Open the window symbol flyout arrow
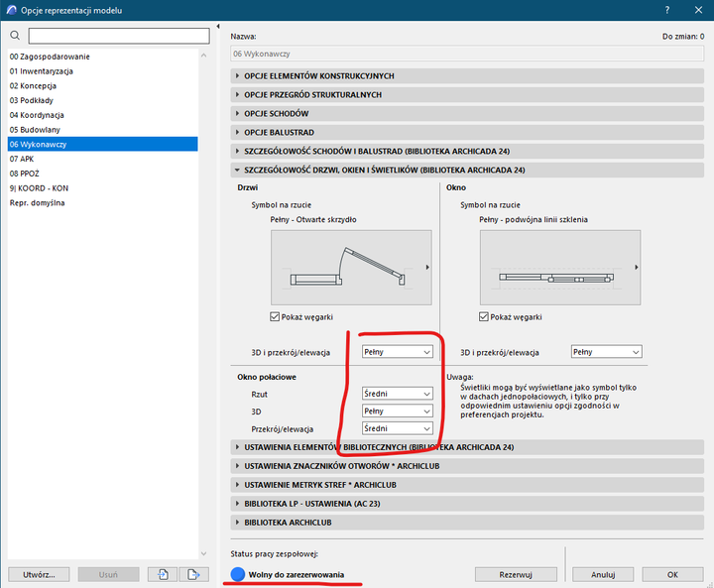The image size is (714, 588). tap(636, 267)
